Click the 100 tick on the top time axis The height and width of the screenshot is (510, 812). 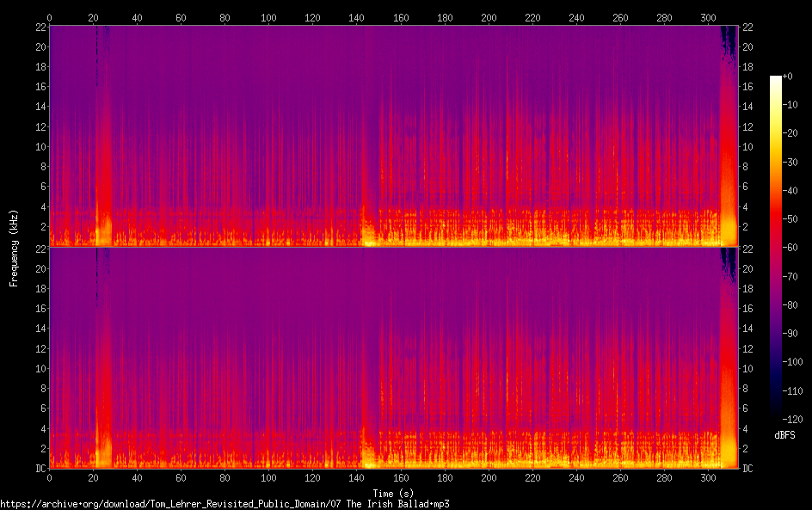[268, 17]
